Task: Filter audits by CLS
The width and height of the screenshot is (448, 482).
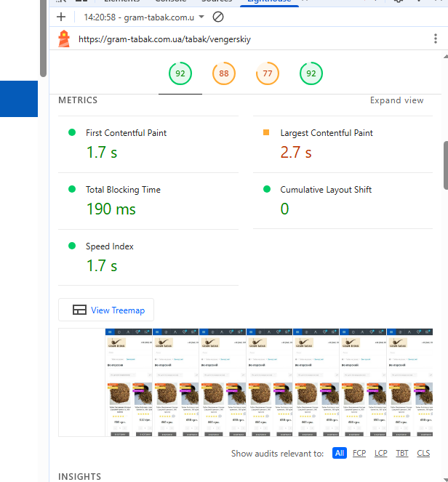Action: point(423,453)
